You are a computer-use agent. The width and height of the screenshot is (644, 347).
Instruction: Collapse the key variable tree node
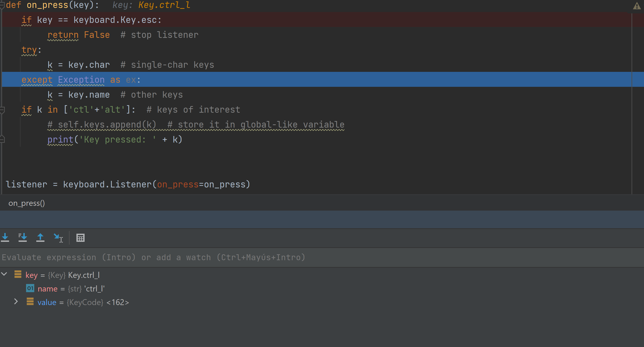4,274
